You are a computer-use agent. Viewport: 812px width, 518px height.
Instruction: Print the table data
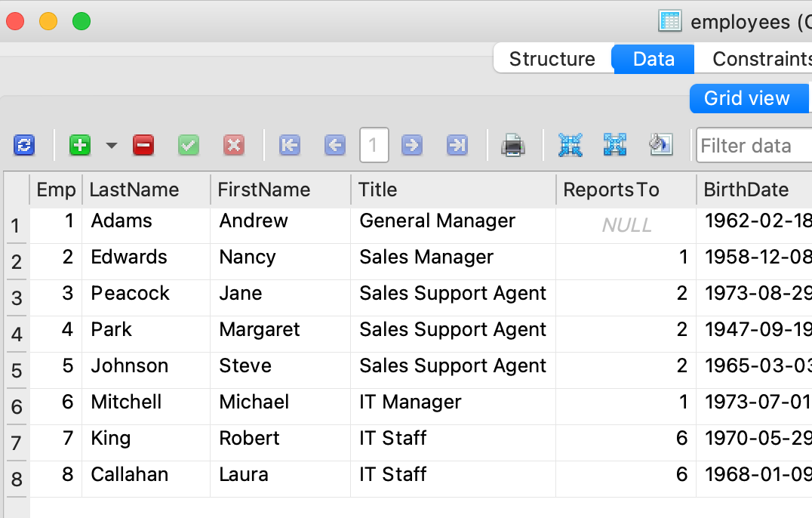(x=513, y=145)
